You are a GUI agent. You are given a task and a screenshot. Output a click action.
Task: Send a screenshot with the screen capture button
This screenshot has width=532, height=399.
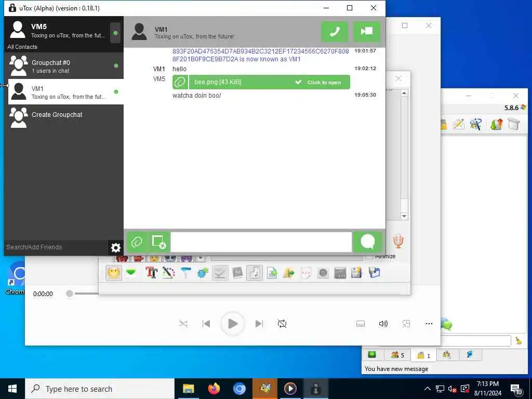(159, 242)
